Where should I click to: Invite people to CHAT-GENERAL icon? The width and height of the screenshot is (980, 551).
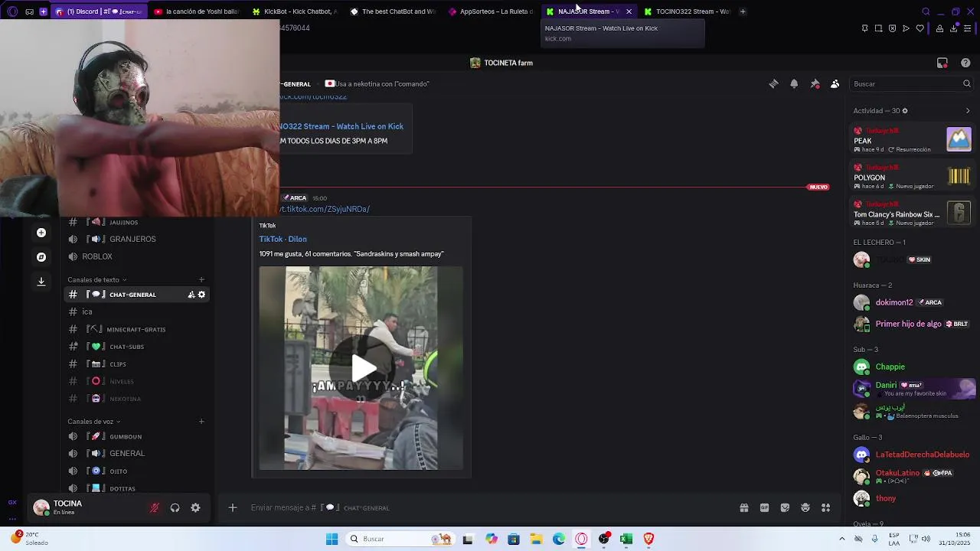(191, 295)
